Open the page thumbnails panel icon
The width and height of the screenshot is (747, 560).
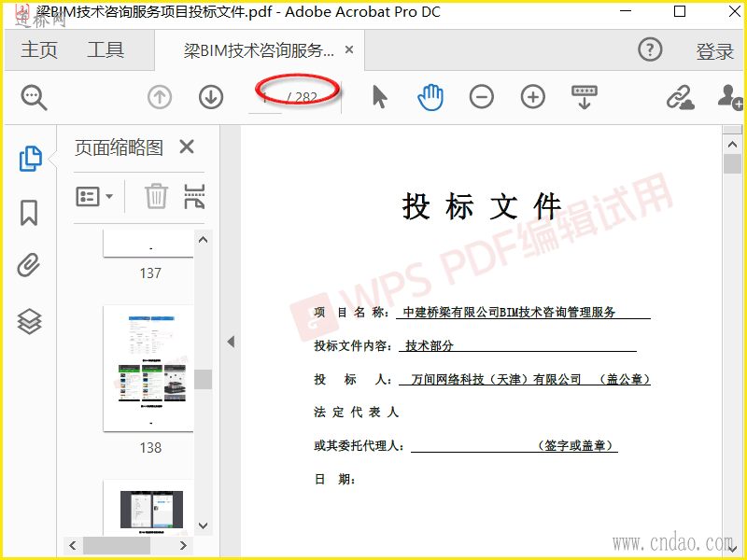31,158
